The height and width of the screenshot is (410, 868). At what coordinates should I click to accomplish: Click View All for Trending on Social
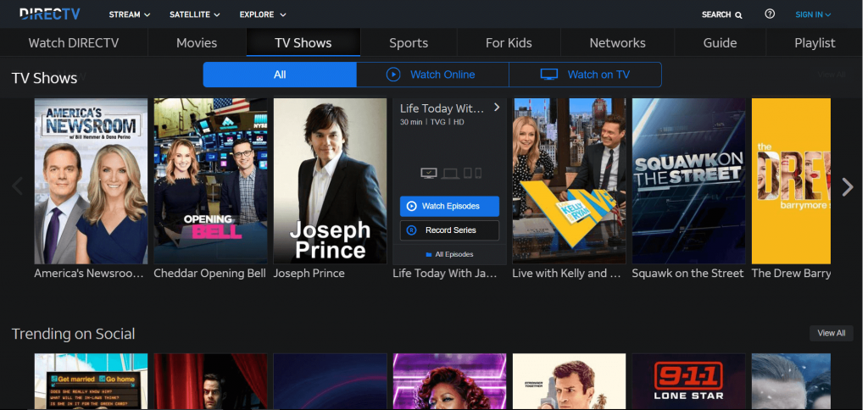tap(832, 333)
